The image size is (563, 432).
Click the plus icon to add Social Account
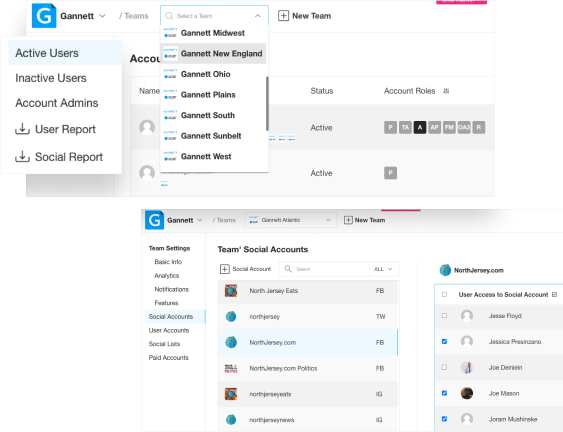(224, 269)
